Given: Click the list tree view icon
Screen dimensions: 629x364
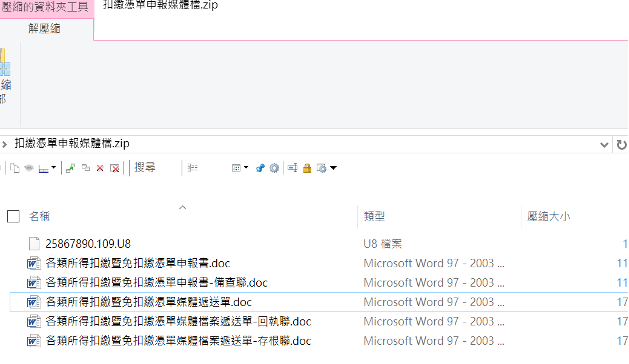Looking at the screenshot, I should tap(193, 168).
